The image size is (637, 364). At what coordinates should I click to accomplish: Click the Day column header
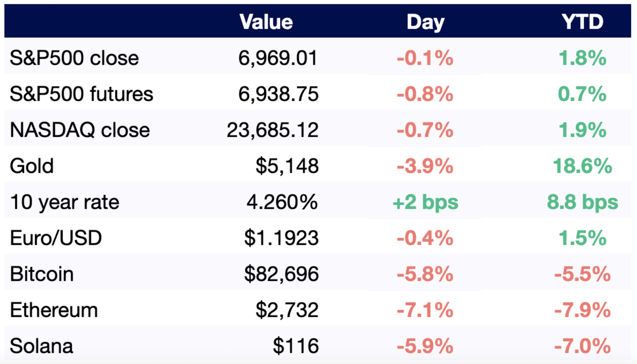425,22
